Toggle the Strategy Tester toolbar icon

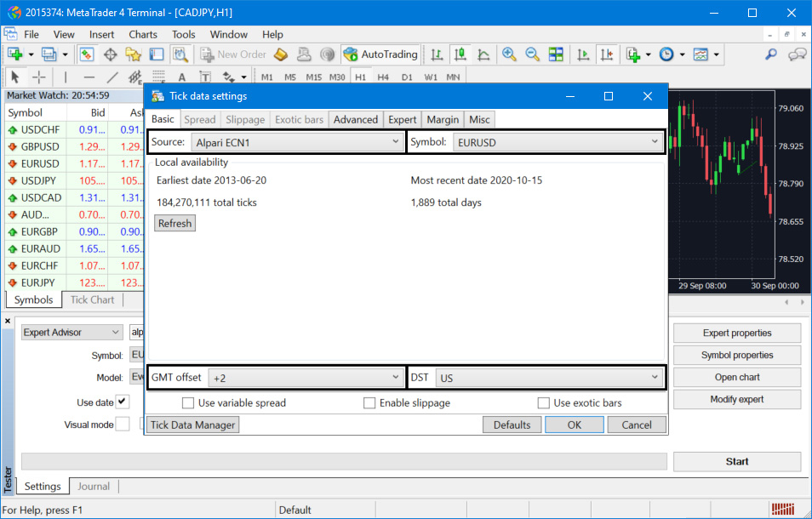[180, 54]
